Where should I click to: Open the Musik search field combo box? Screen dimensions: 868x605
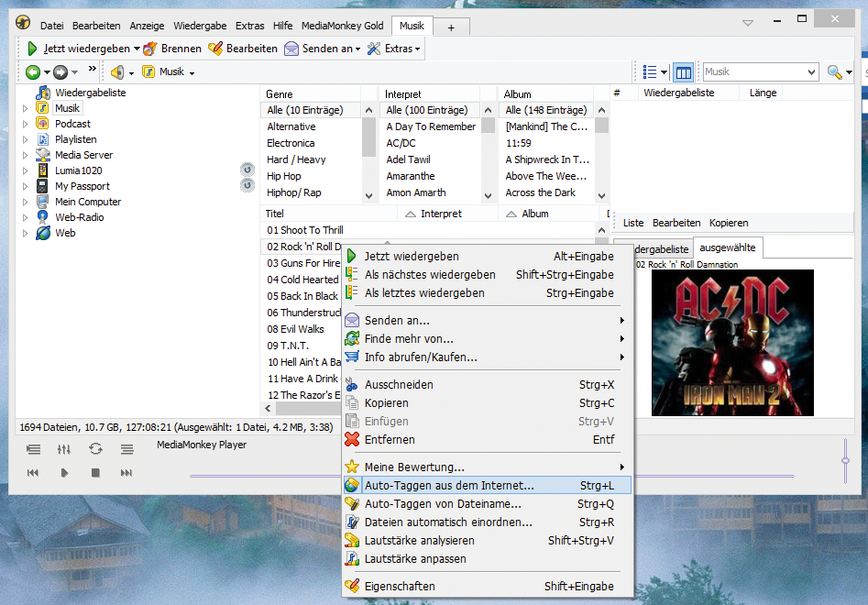pyautogui.click(x=760, y=71)
